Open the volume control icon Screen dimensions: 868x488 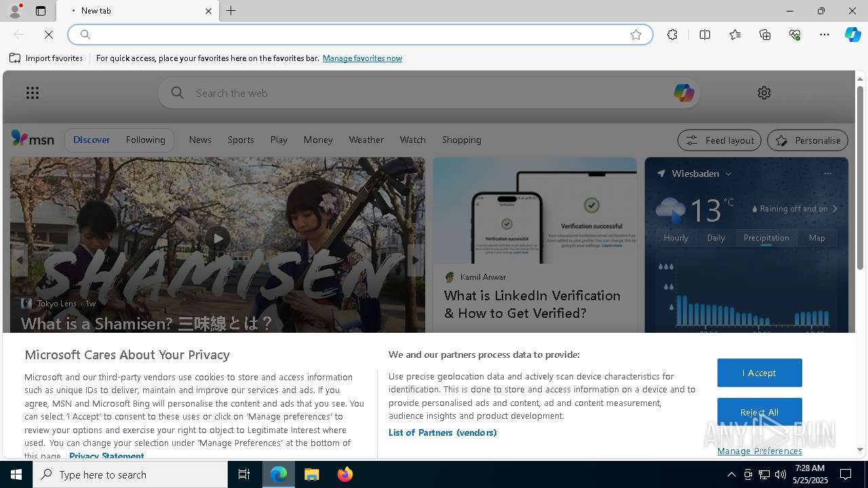[x=781, y=474]
